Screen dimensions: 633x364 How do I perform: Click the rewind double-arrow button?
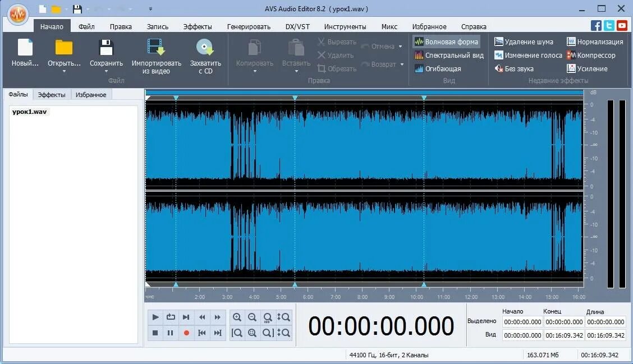pyautogui.click(x=202, y=317)
